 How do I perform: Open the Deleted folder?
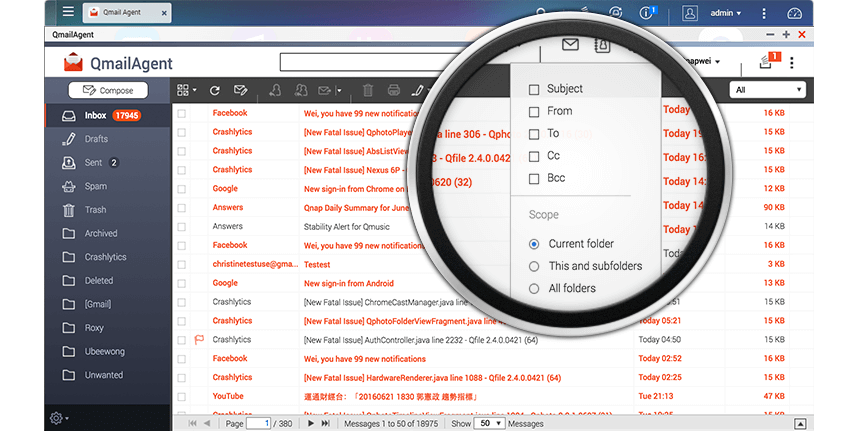[108, 281]
